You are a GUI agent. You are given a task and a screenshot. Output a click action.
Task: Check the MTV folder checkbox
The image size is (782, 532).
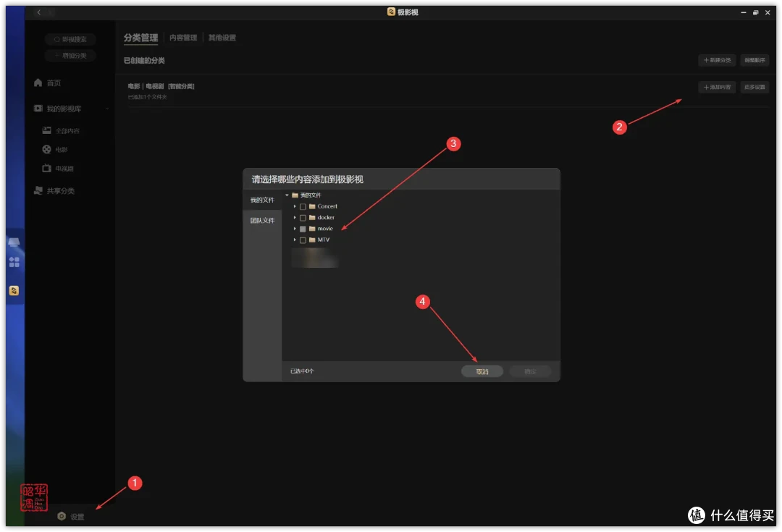pyautogui.click(x=303, y=240)
